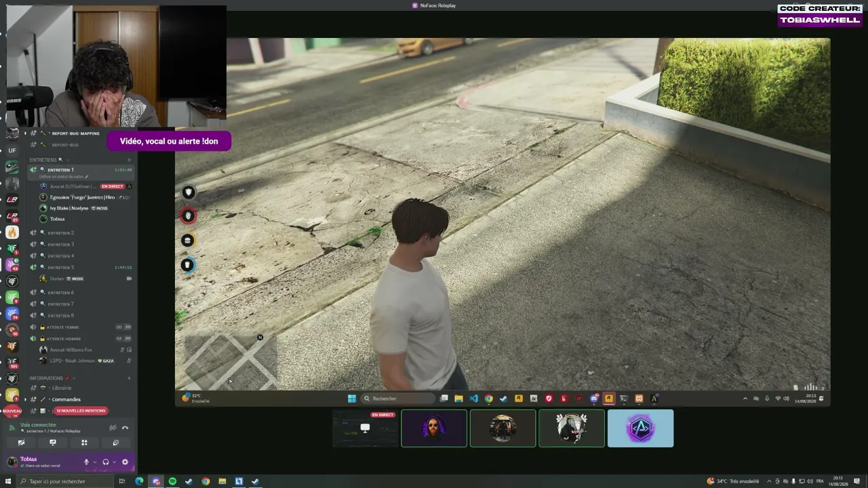Deafen audio with the headphone icon
Image resolution: width=868 pixels, height=488 pixels.
(105, 462)
